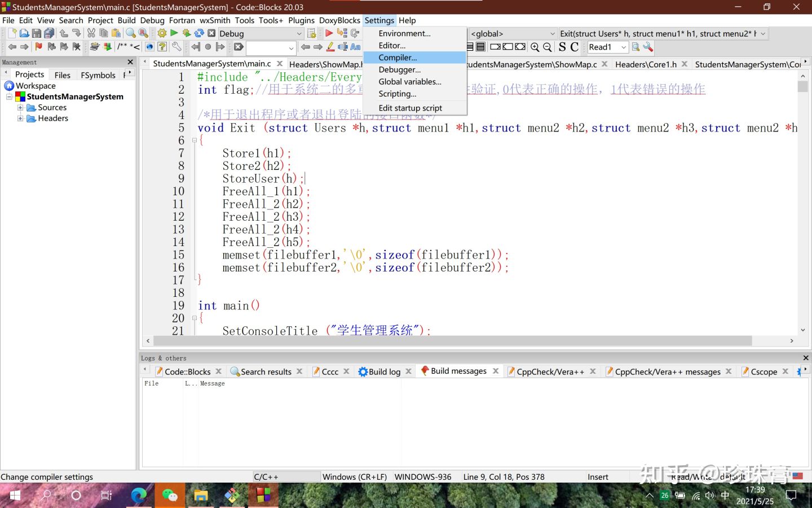Click Edit startup script entry
Image resolution: width=812 pixels, height=508 pixels.
(414, 108)
